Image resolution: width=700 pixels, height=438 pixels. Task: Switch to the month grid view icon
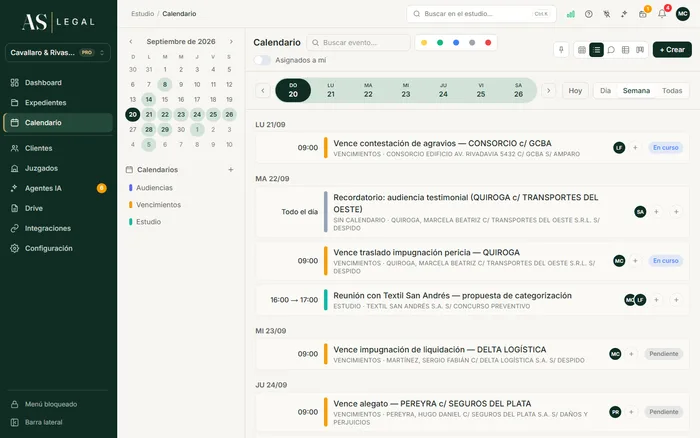pyautogui.click(x=582, y=50)
